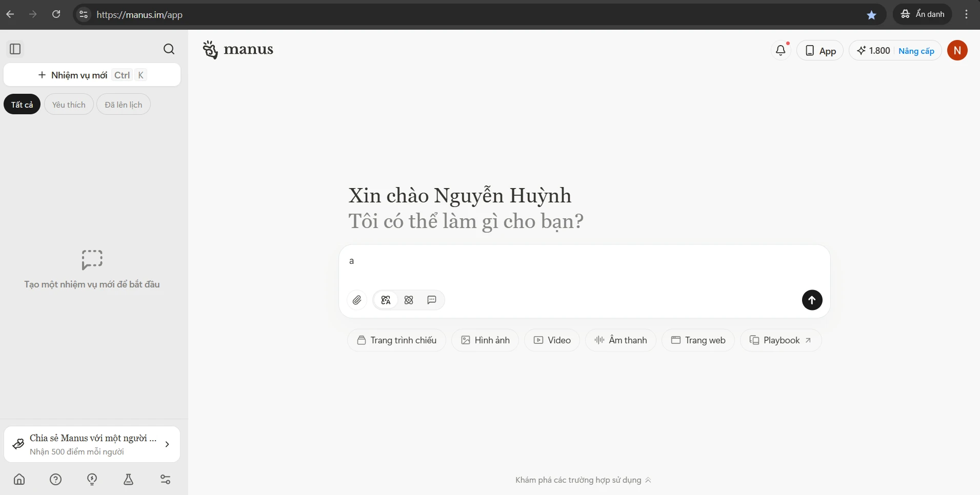The width and height of the screenshot is (980, 495).
Task: Open the search in the sidebar
Action: coord(169,49)
